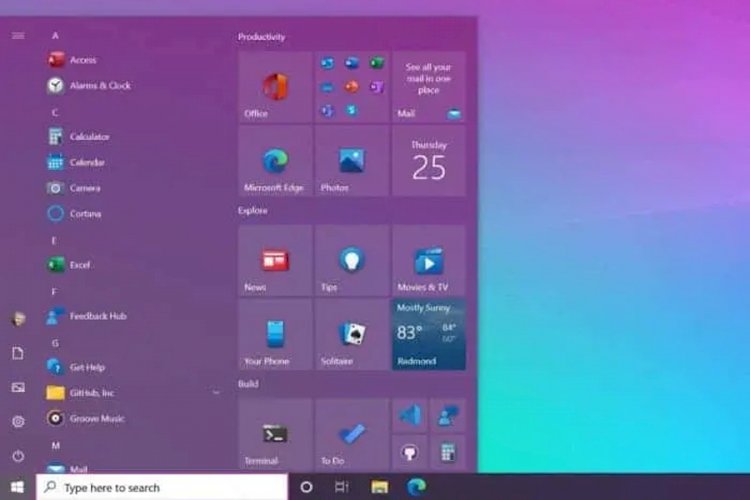Open the Calendar tile showing Thursday 25
Screen dimensions: 750x500
pos(429,161)
